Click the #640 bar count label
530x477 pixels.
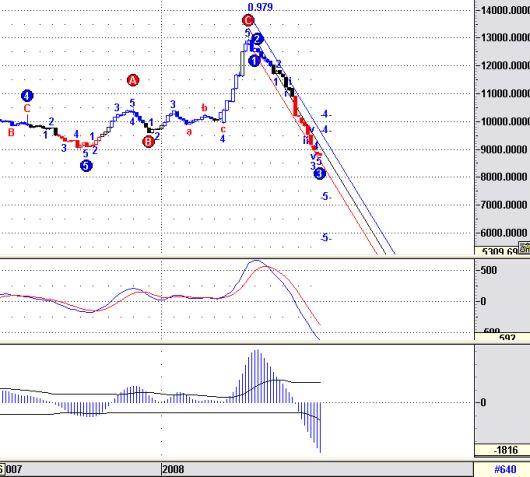point(505,469)
